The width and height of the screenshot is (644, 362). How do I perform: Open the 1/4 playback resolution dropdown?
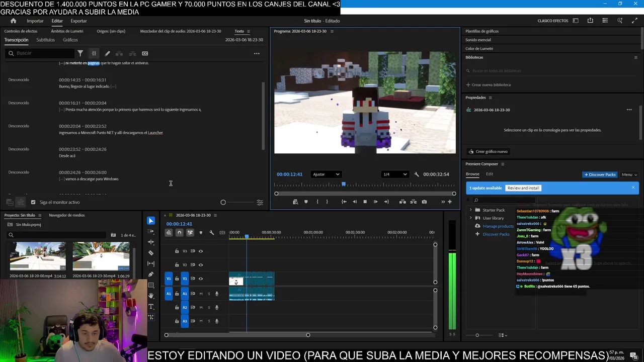[x=395, y=174]
